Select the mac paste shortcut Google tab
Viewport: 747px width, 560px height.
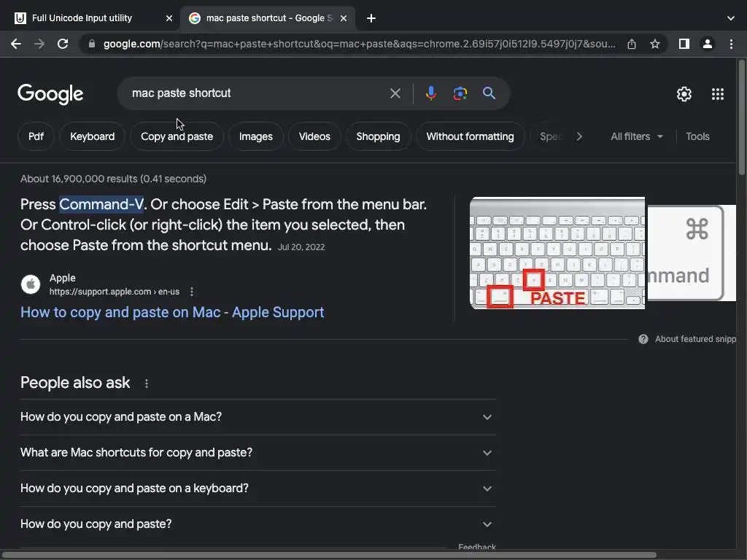(267, 18)
